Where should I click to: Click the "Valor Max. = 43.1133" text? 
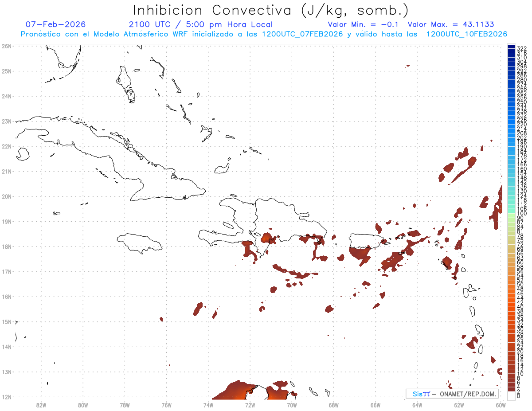450,24
